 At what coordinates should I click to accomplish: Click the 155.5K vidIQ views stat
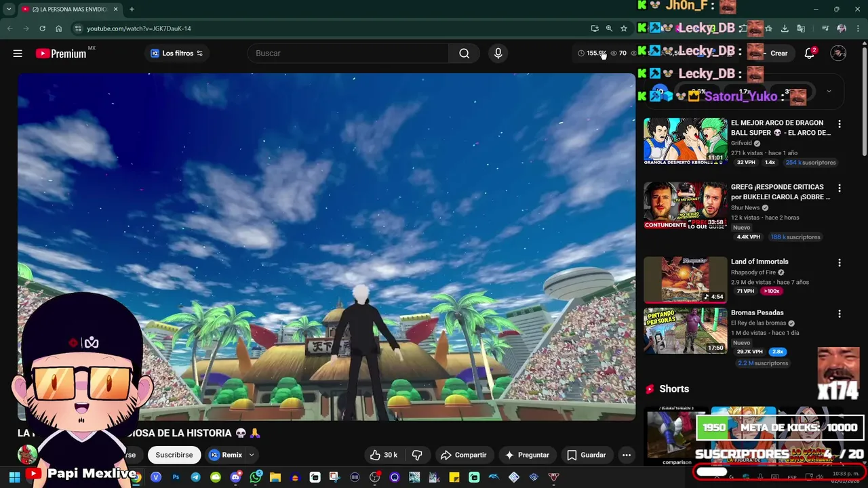591,54
